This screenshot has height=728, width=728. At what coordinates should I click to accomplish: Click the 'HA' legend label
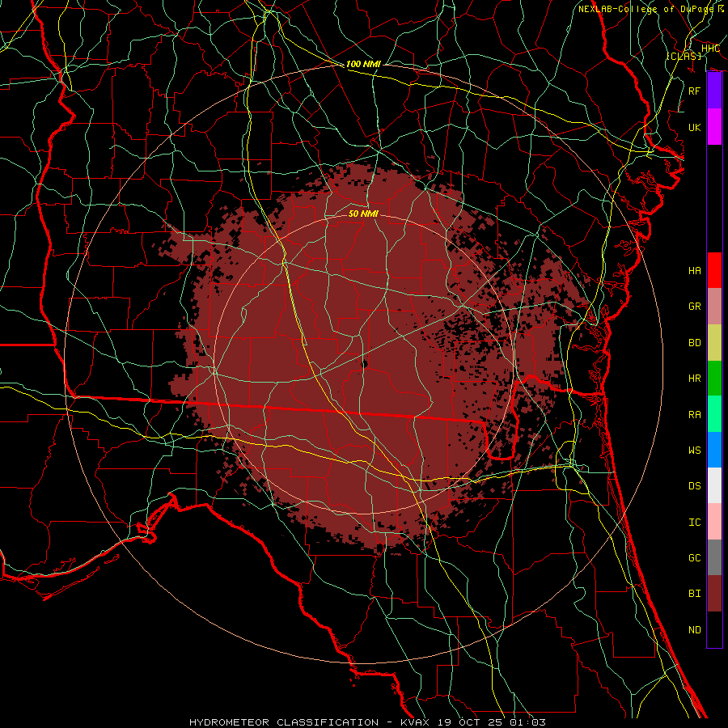(695, 270)
